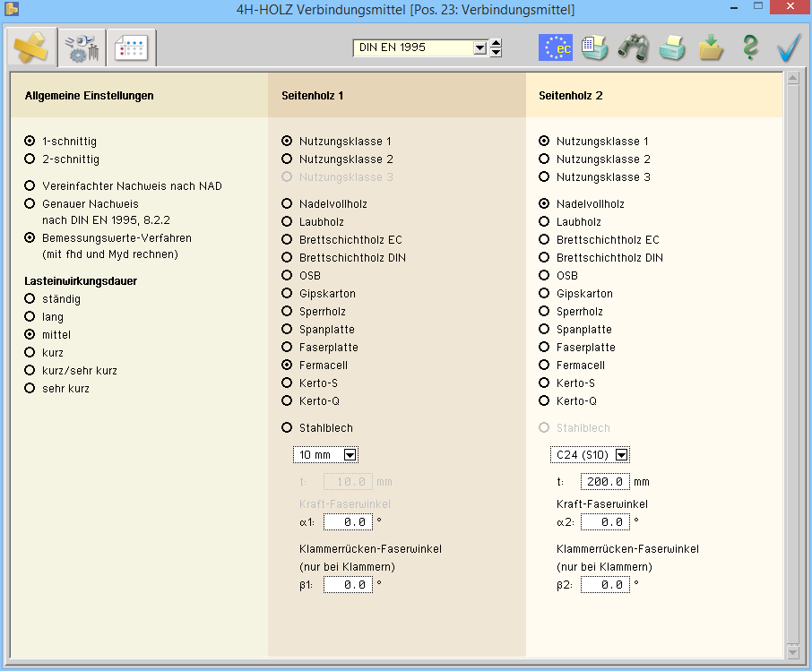Click the binoculars preview icon
Image resolution: width=812 pixels, height=671 pixels.
click(x=633, y=47)
